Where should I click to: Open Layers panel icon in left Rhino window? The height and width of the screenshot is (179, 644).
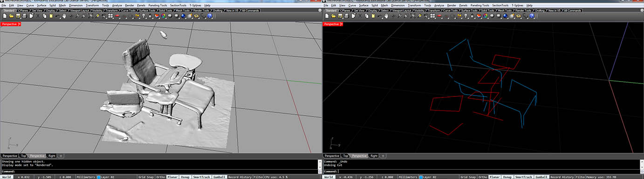[x=157, y=16]
